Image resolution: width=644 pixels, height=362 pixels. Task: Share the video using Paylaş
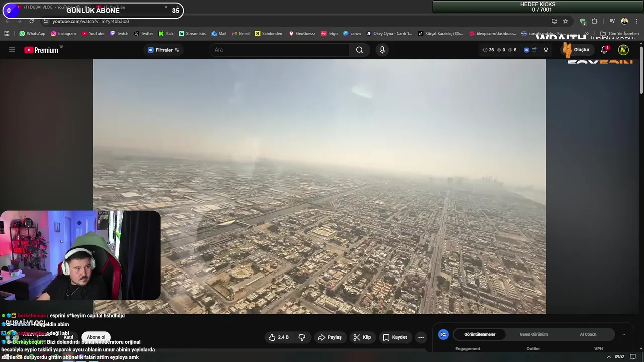(330, 337)
